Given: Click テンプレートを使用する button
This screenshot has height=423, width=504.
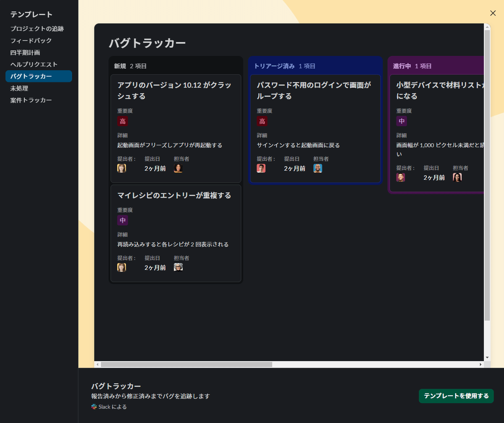Looking at the screenshot, I should [x=456, y=396].
